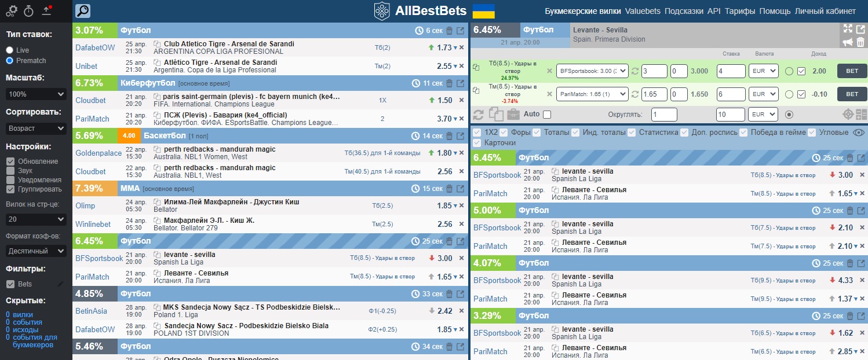Toggle the eye visibility icon after Угловые
Screen dimensions: 868x360
(858, 133)
